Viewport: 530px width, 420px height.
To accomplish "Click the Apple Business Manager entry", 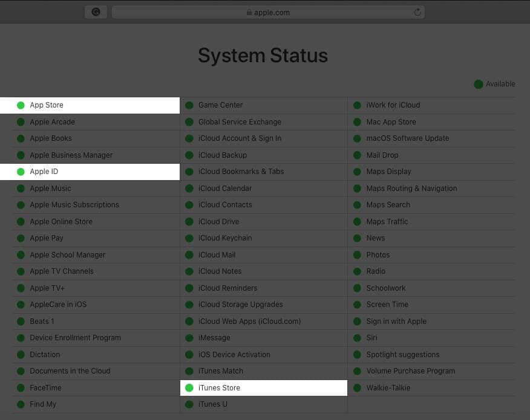I will pos(71,155).
